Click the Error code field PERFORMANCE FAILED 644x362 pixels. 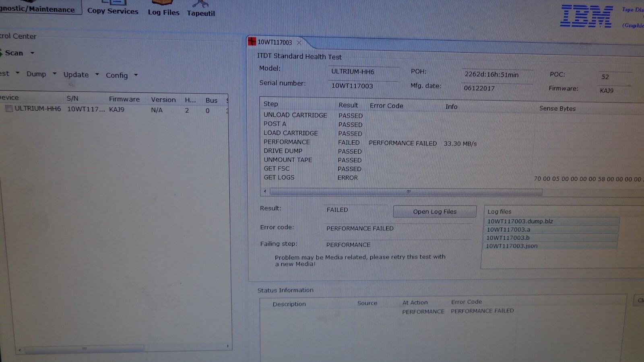pyautogui.click(x=398, y=228)
